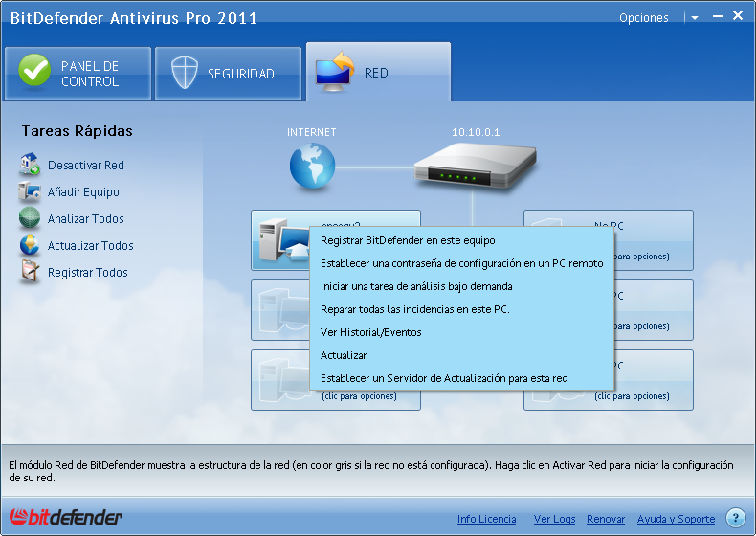Open help with the question mark icon
Screen dimensions: 756x536
(x=735, y=518)
